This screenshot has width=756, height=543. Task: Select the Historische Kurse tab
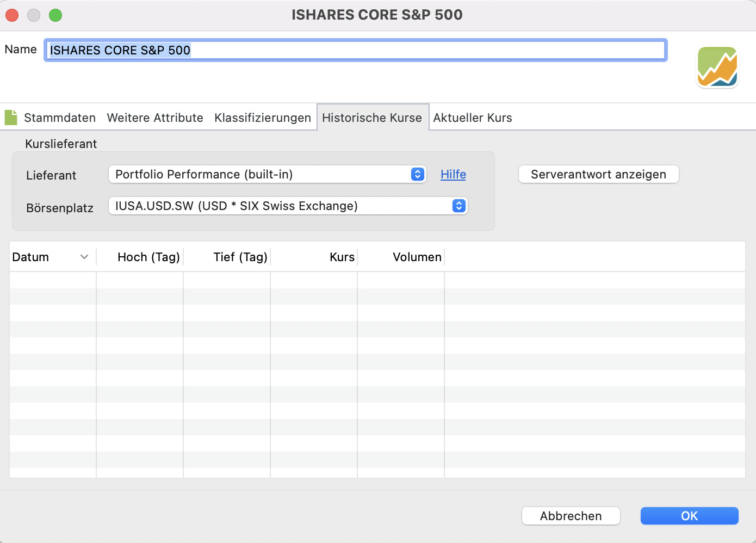(x=372, y=118)
